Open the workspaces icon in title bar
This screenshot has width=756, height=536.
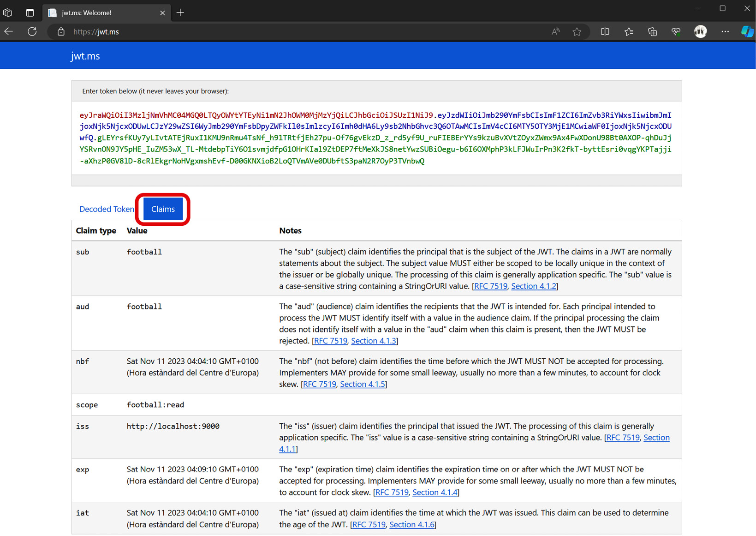(8, 12)
